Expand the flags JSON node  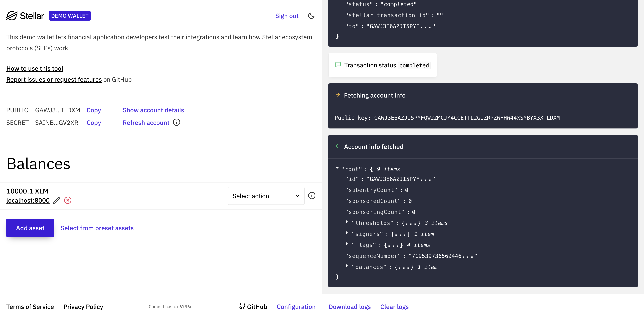point(347,244)
